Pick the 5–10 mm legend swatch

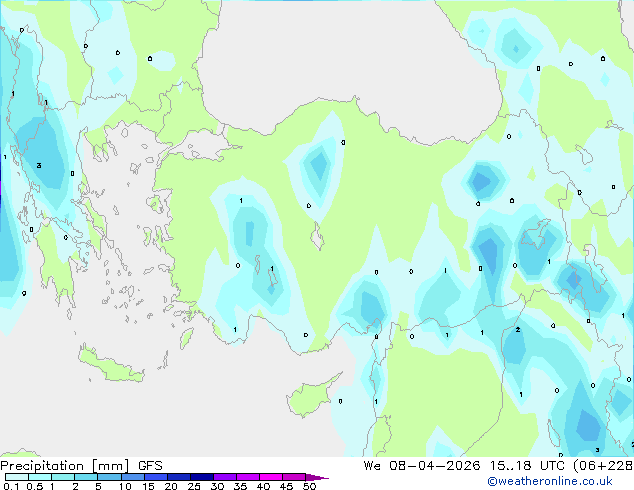pyautogui.click(x=109, y=477)
